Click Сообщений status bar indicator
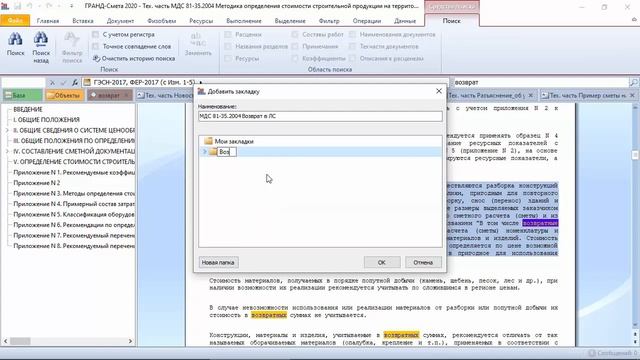The image size is (640, 360). tap(613, 353)
